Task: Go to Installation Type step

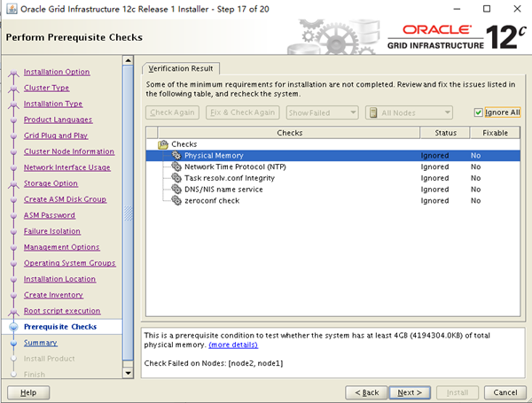Action: click(x=53, y=104)
